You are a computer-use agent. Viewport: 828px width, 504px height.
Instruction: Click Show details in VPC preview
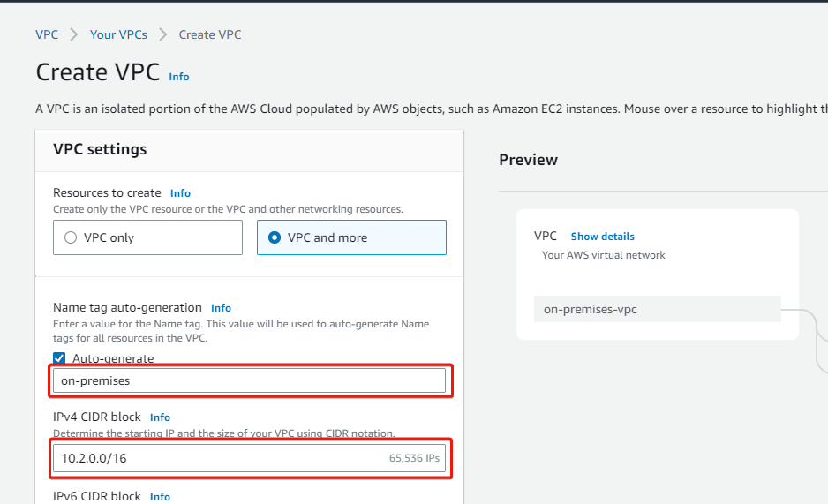click(x=603, y=237)
